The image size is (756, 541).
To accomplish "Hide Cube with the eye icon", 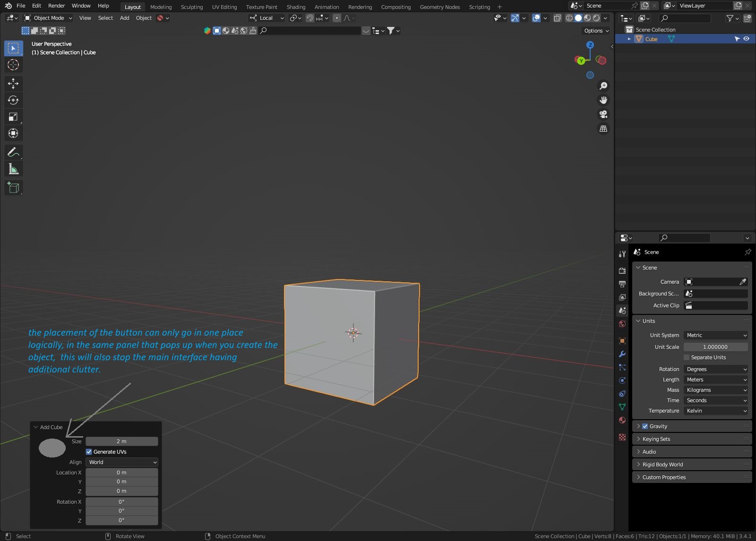I will click(747, 39).
